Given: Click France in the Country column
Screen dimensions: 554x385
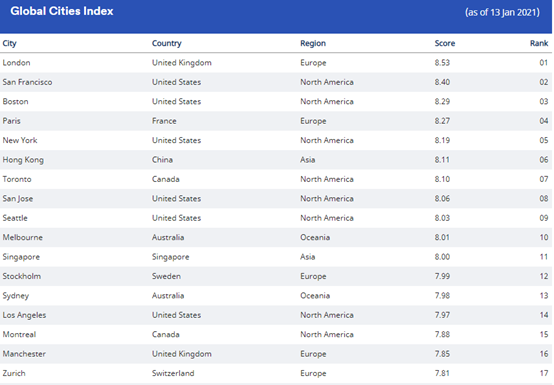Looking at the screenshot, I should point(164,121).
